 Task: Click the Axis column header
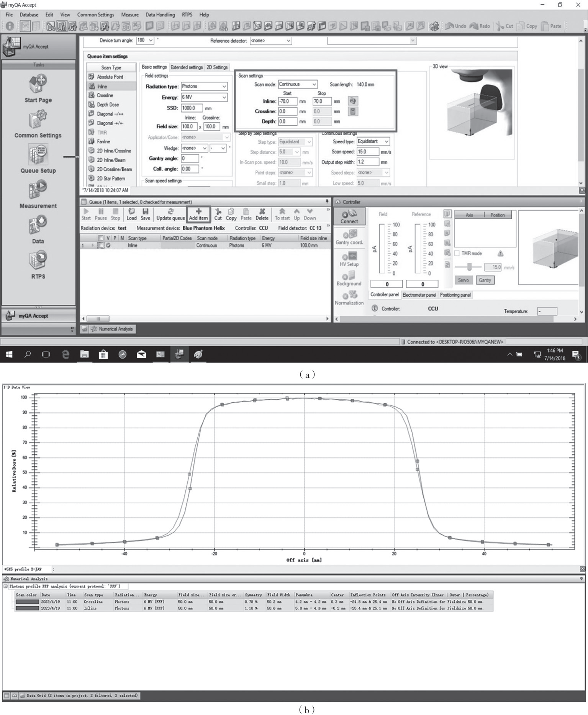(469, 215)
